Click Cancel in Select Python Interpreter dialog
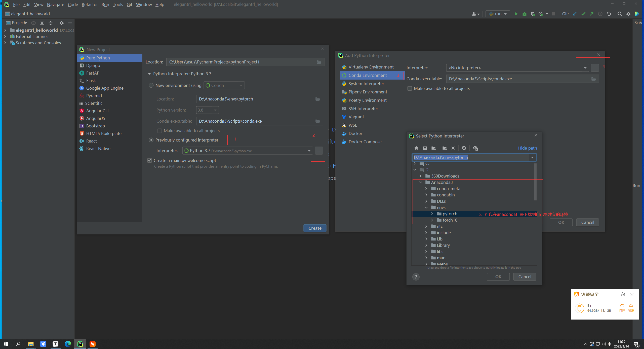This screenshot has width=644, height=349. pos(525,277)
